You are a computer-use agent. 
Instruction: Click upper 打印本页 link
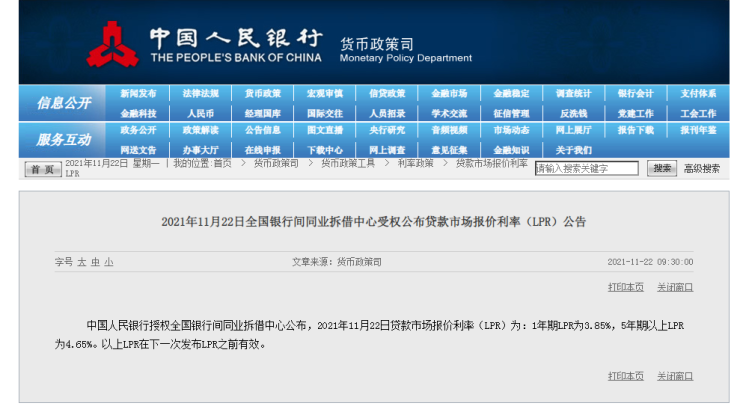(626, 287)
